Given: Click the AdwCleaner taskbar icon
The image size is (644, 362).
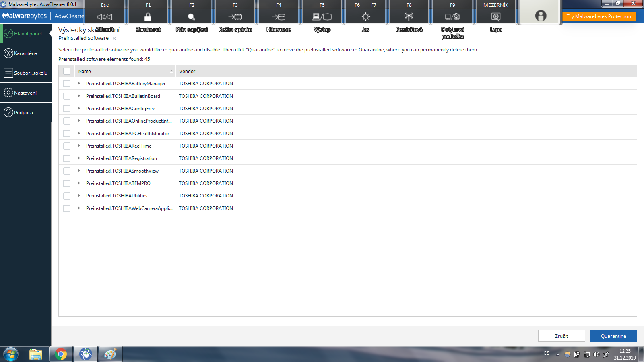Looking at the screenshot, I should (x=86, y=354).
